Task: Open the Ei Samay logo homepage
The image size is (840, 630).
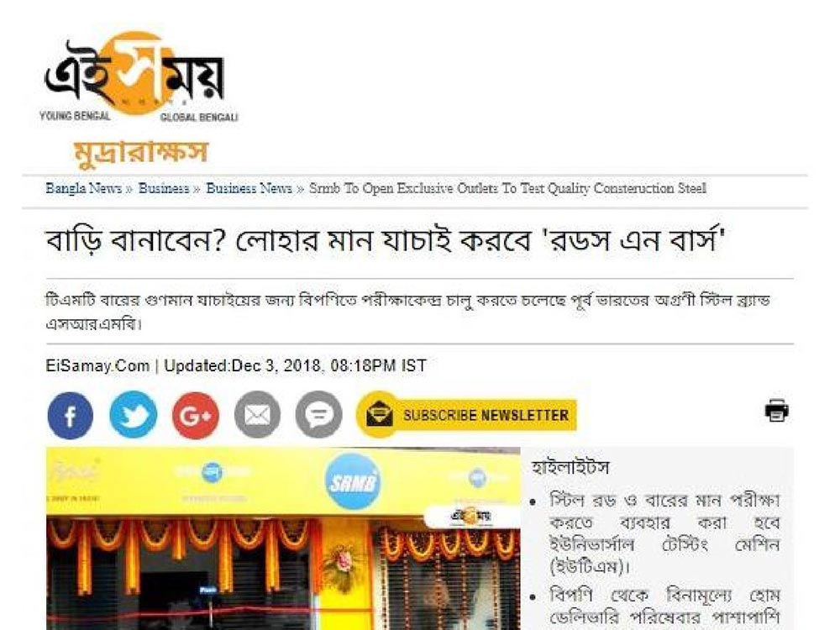Action: point(139,76)
